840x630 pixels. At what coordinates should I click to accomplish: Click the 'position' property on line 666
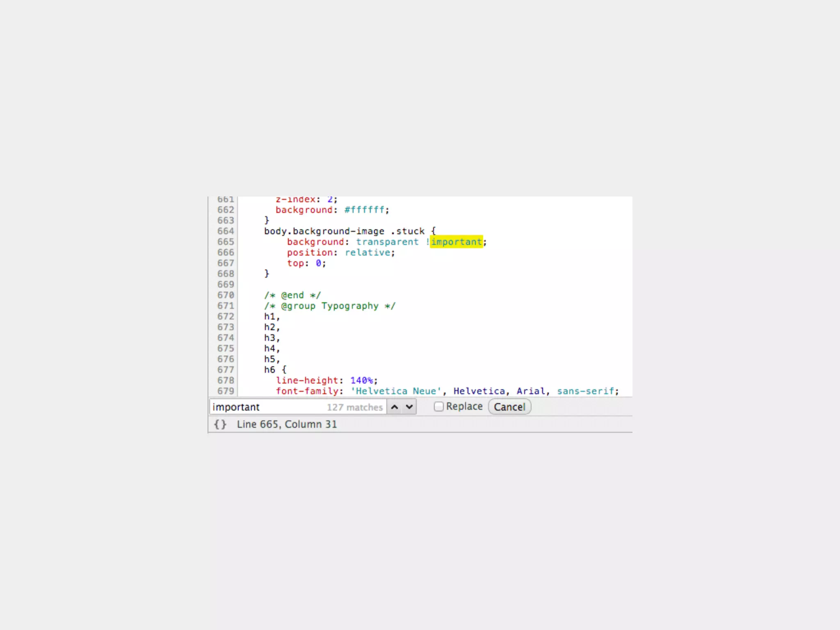[310, 253]
